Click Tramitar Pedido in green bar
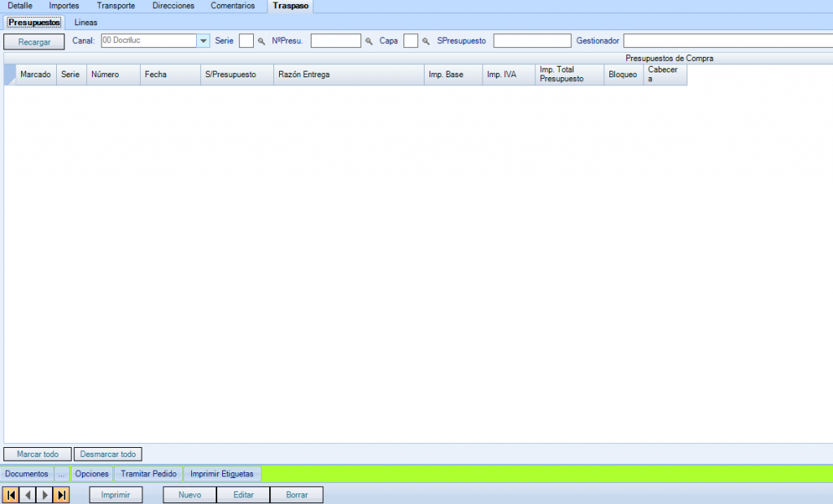Viewport: 833px width, 504px height. tap(148, 473)
